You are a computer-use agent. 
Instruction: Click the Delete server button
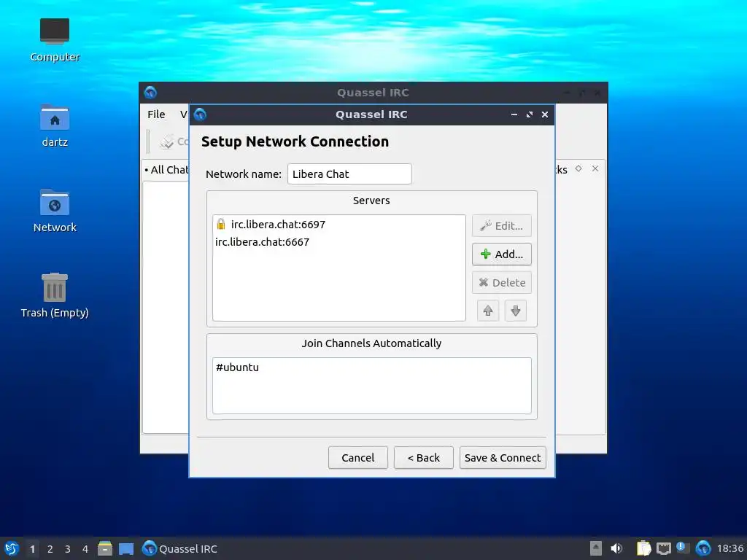502,283
